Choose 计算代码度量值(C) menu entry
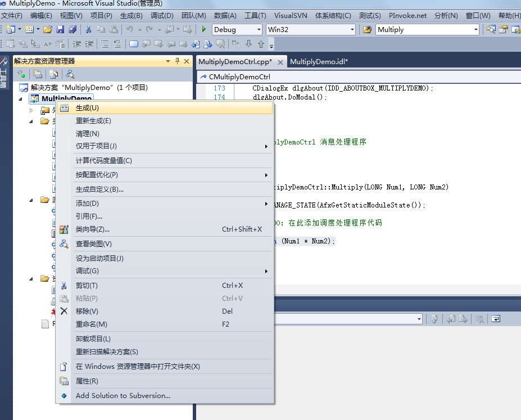The width and height of the screenshot is (521, 420). point(165,161)
